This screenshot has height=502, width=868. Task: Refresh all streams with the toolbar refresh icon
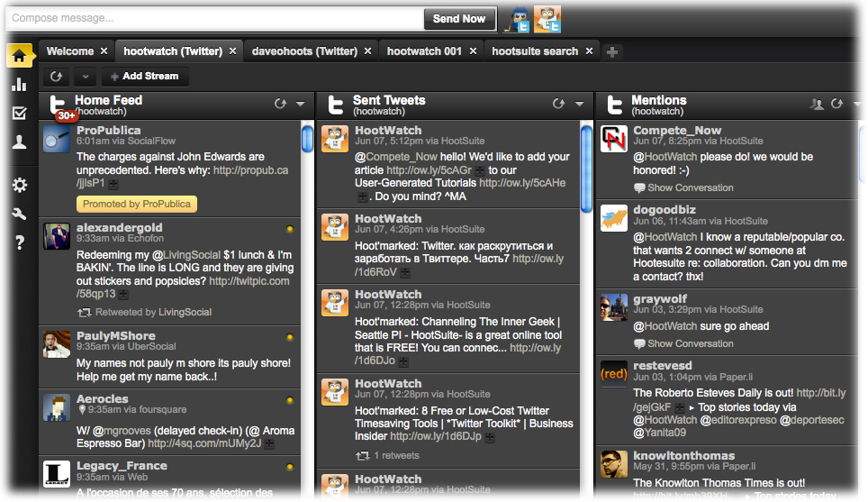pyautogui.click(x=57, y=77)
